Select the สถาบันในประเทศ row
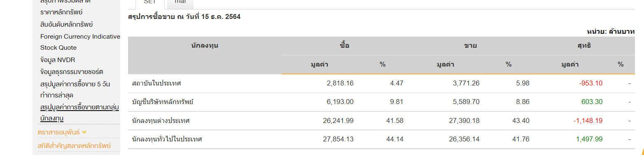644x155 pixels. point(381,83)
